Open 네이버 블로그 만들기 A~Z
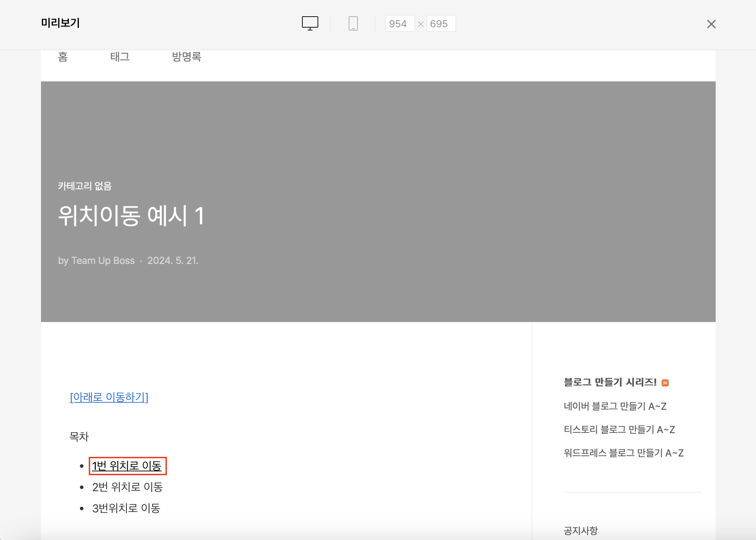The image size is (756, 540). tap(615, 406)
